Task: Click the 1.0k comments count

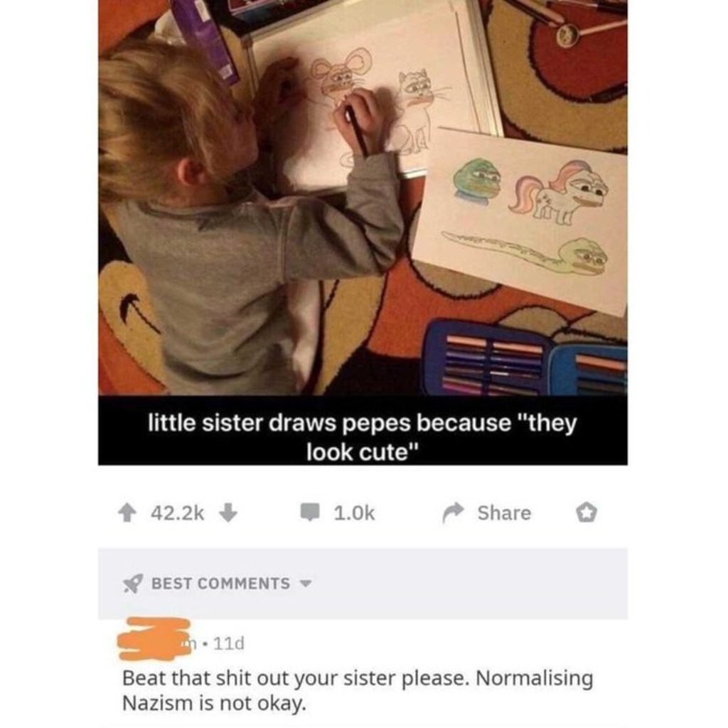Action: pyautogui.click(x=354, y=513)
